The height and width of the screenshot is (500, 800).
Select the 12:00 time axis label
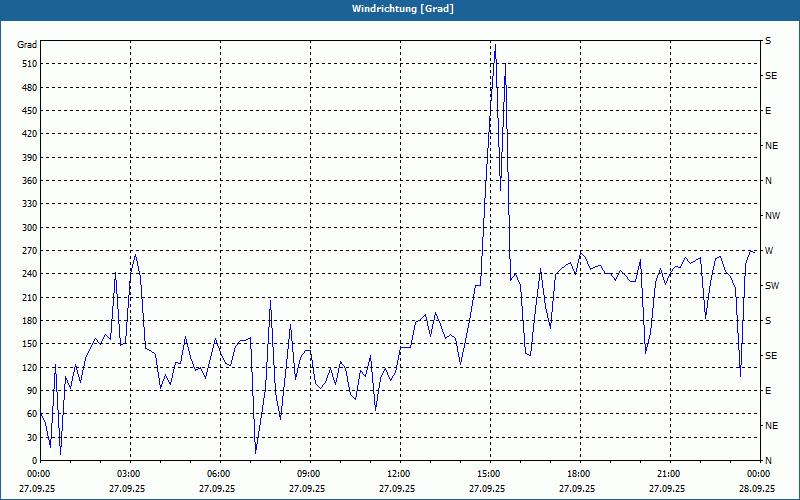pyautogui.click(x=400, y=474)
